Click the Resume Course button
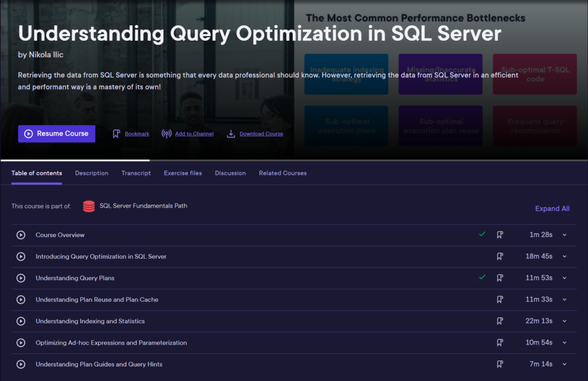 click(x=57, y=134)
